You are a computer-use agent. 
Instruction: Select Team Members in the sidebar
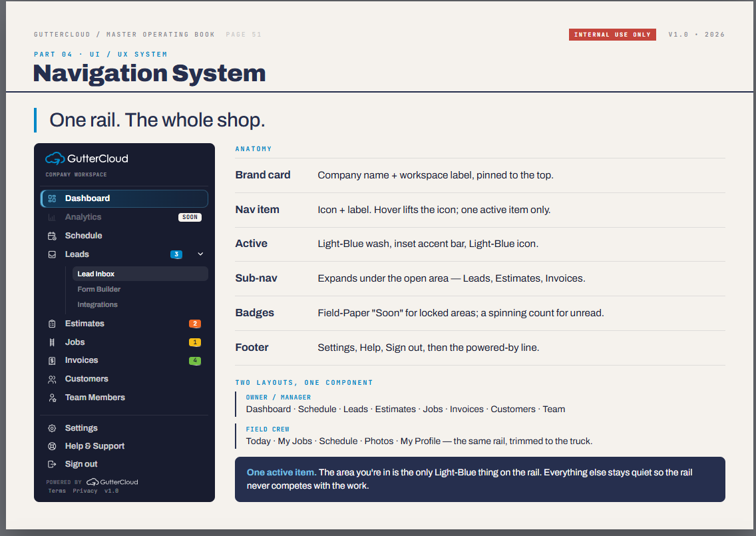coord(124,398)
